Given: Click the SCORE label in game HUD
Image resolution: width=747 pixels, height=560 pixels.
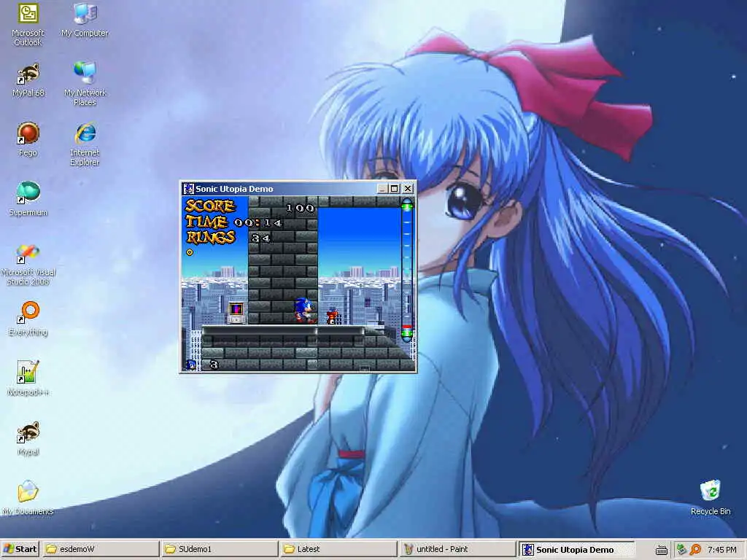Looking at the screenshot, I should click(x=210, y=206).
